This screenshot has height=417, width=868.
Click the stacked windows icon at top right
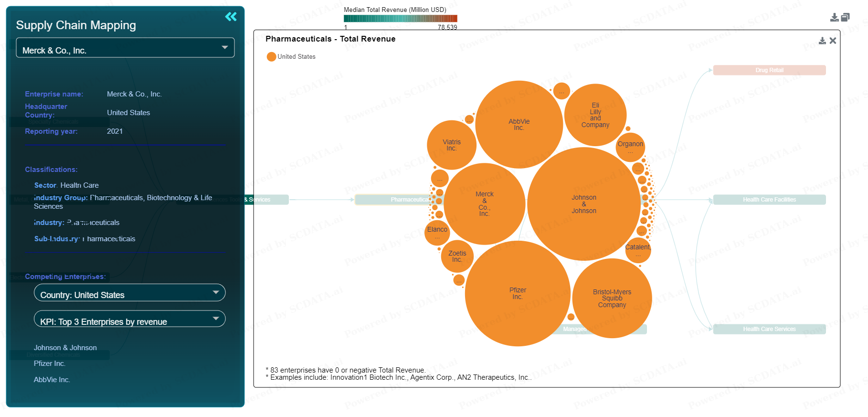[x=845, y=18]
